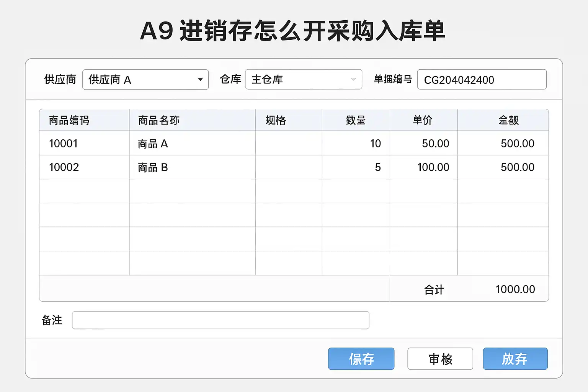
Task: Click the 合计 total amount 1000.00
Action: click(515, 289)
